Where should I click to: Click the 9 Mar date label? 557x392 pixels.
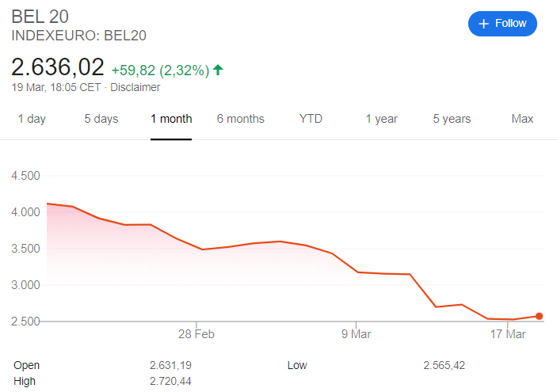356,335
